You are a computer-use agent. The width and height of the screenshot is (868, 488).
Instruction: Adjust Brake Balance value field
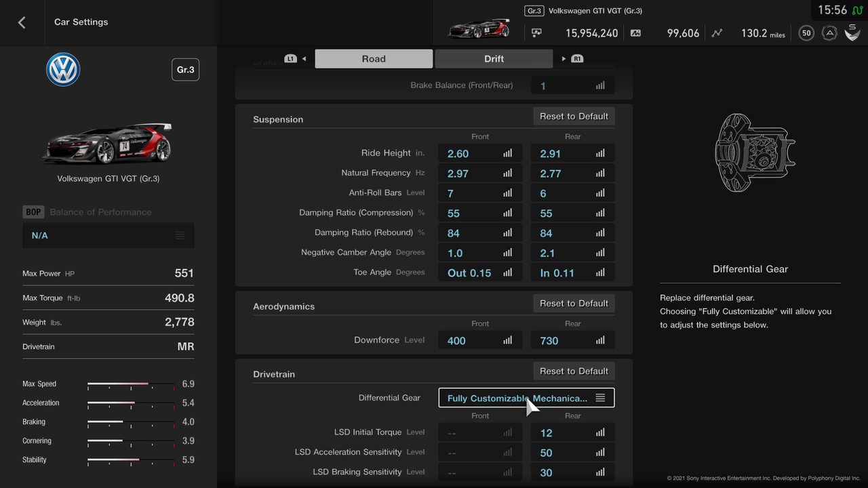click(573, 85)
